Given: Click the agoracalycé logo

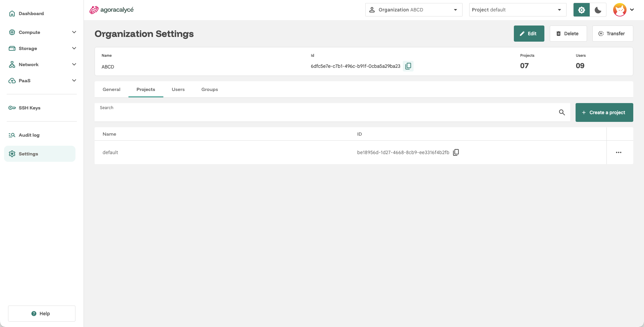Looking at the screenshot, I should (x=112, y=10).
